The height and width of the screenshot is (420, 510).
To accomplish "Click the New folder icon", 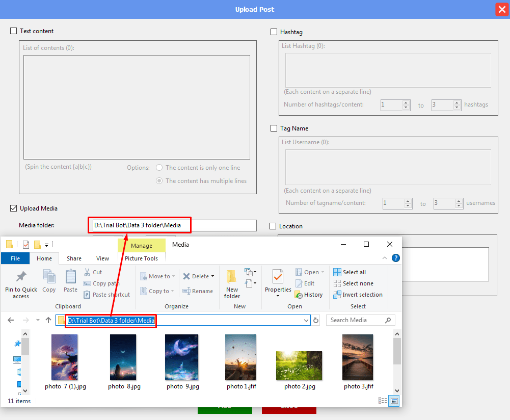I will (x=232, y=277).
